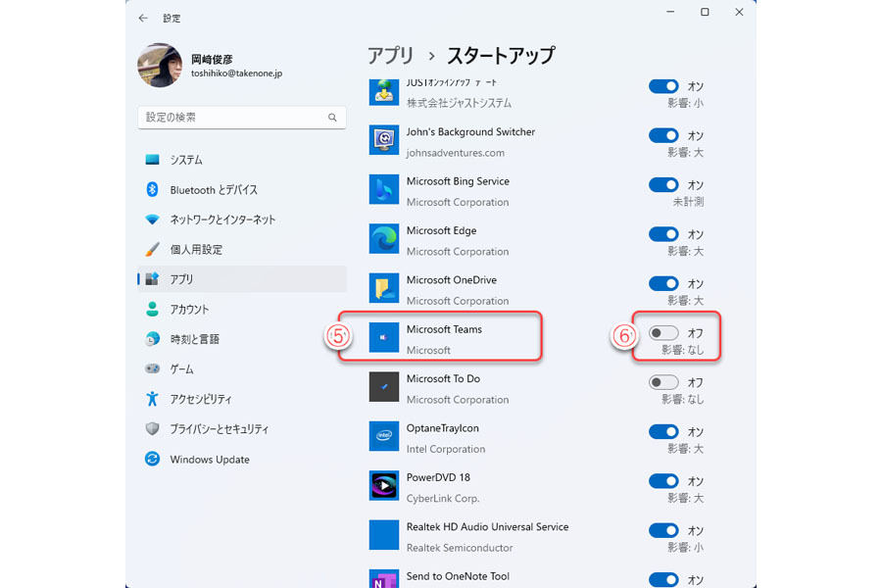The image size is (882, 588).
Task: Go to アプリ breadcrumb link
Action: point(390,55)
